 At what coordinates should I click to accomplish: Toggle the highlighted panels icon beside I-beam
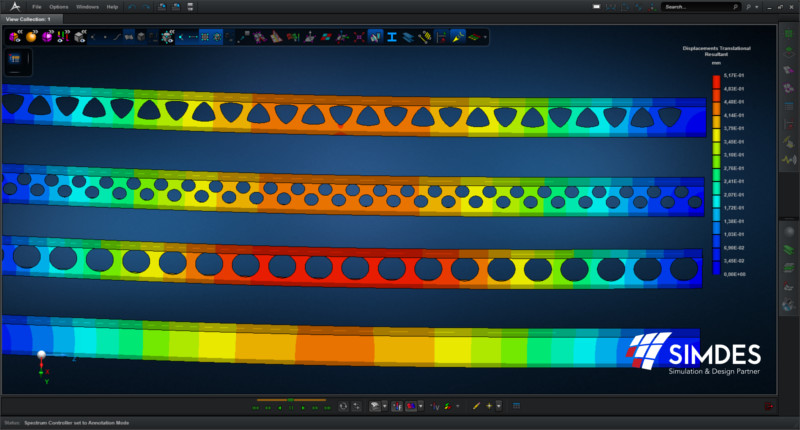(376, 37)
